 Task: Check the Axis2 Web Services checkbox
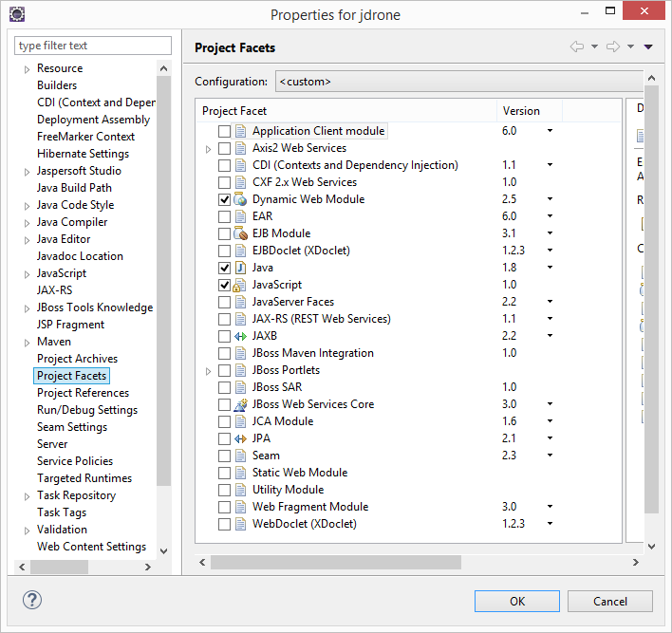pyautogui.click(x=224, y=148)
